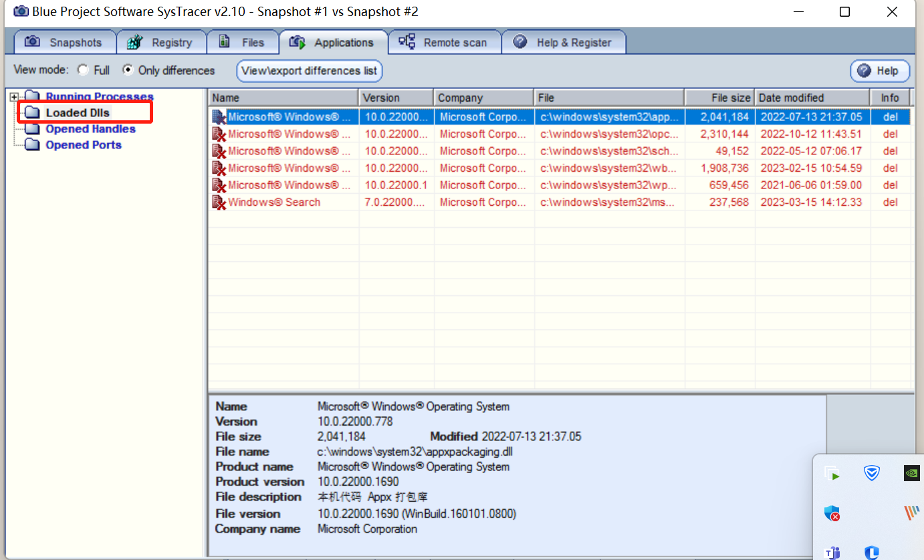The width and height of the screenshot is (924, 560).
Task: Click details file name 'c:\windows\system32\appxpackaging.dll'
Action: pos(415,452)
